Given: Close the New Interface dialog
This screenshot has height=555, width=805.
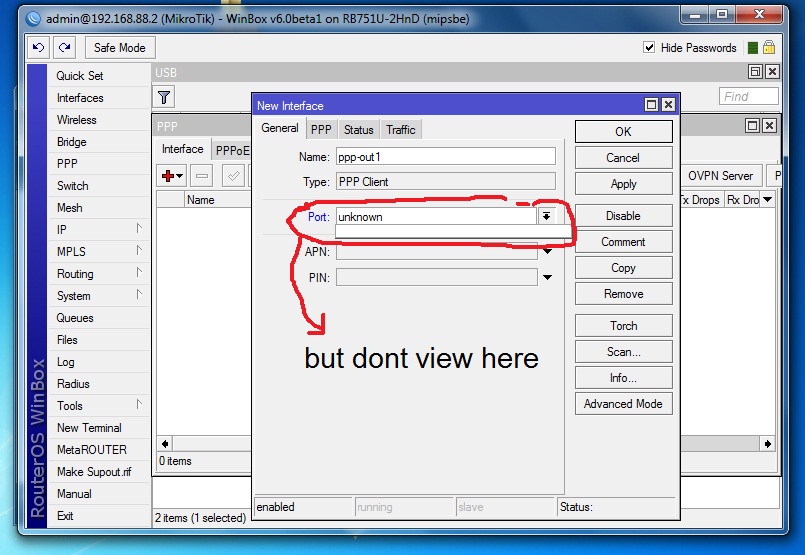Looking at the screenshot, I should point(668,105).
